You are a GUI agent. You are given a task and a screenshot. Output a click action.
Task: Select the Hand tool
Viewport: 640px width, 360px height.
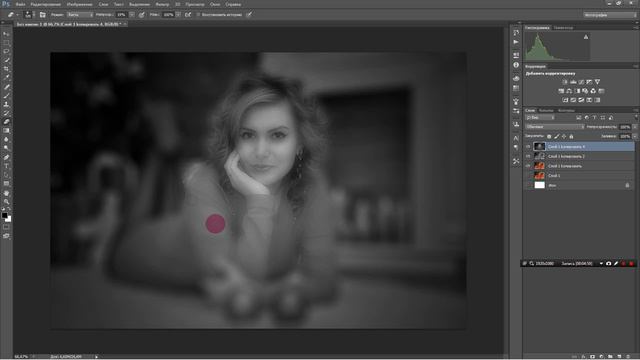(x=6, y=193)
